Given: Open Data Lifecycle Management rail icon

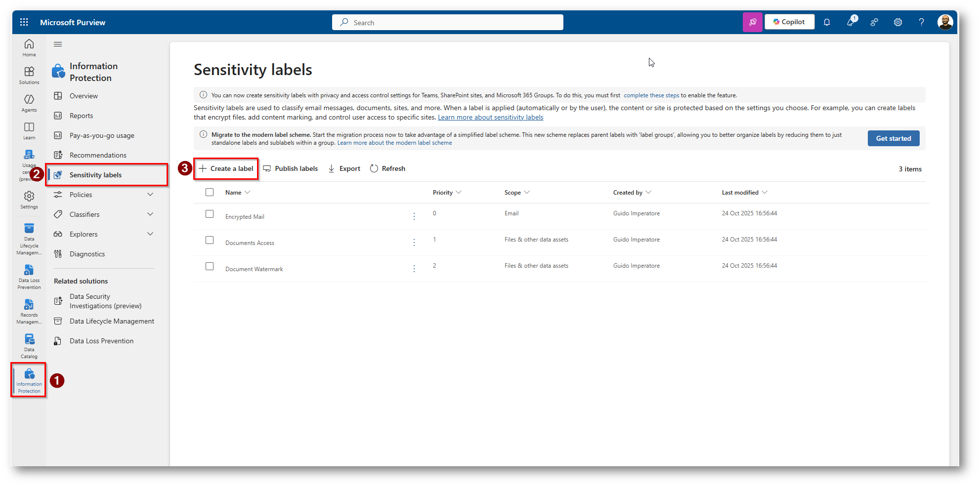Looking at the screenshot, I should point(29,239).
